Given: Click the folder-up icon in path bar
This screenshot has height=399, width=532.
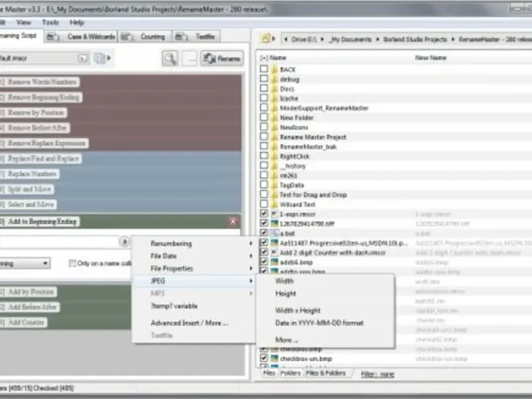Looking at the screenshot, I should (x=265, y=39).
